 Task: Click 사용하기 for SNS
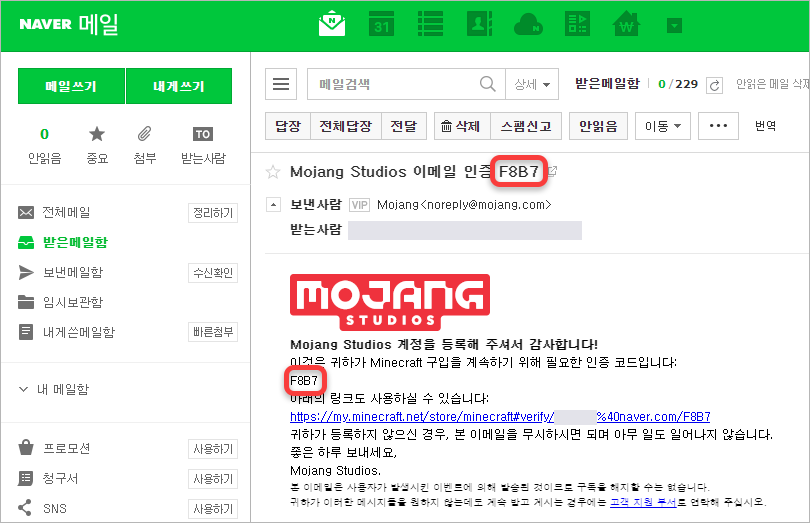coord(213,509)
